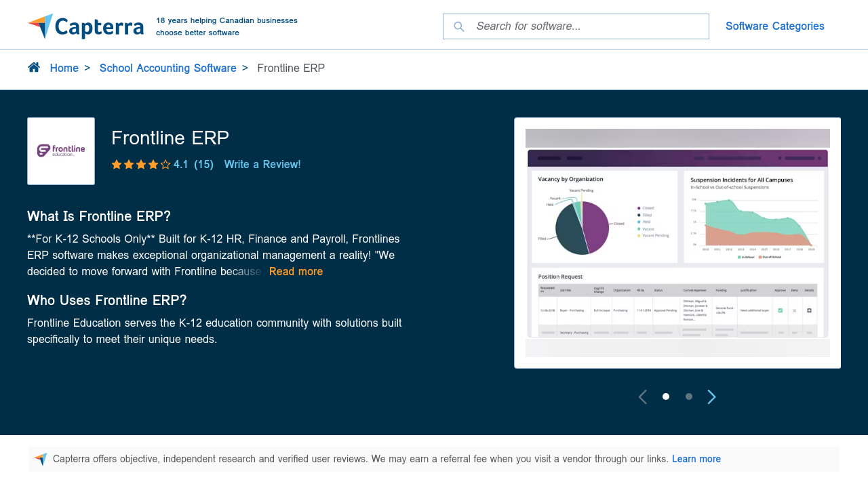Click the 4.1 (15) reviews rating

(193, 165)
